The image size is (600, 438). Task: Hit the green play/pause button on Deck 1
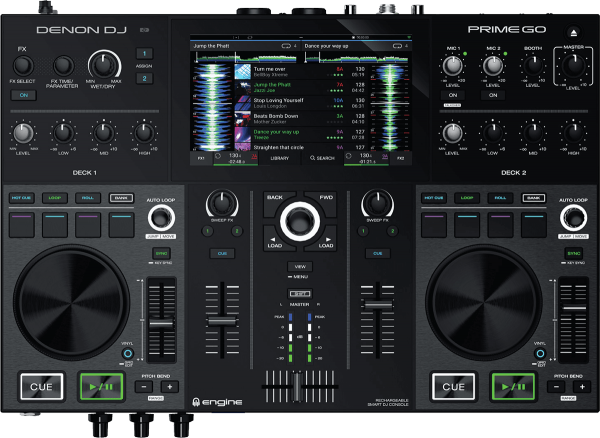(x=101, y=386)
